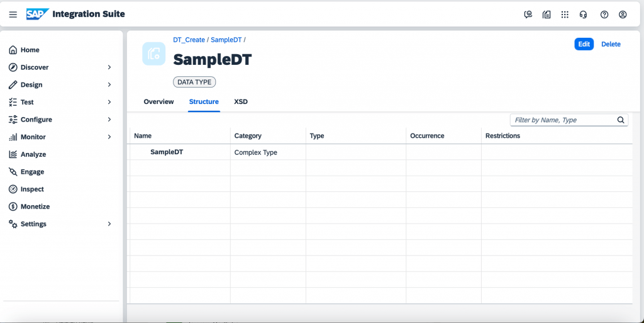Open the user profile icon
644x323 pixels.
[623, 14]
